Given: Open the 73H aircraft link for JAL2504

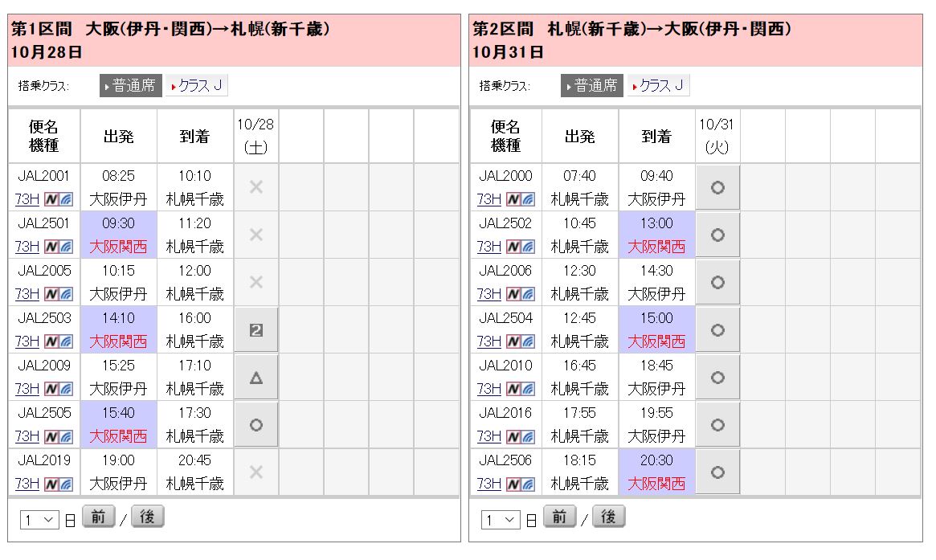Looking at the screenshot, I should coord(489,341).
